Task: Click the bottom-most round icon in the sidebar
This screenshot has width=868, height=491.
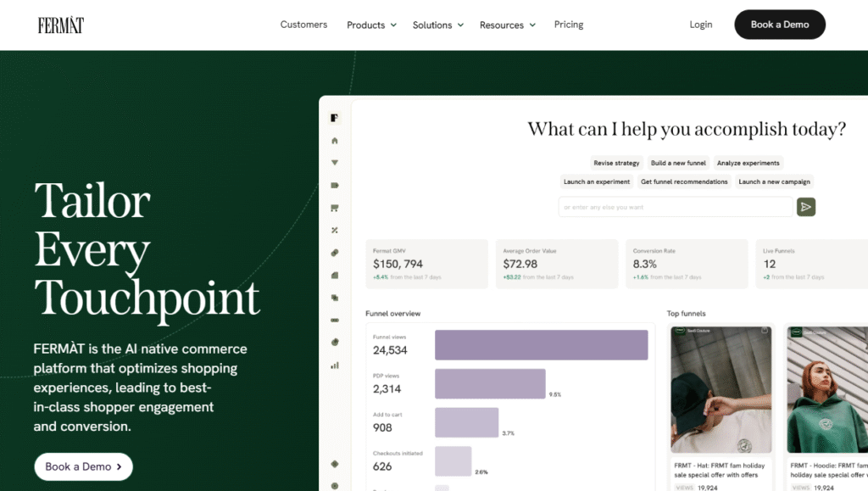Action: [x=334, y=486]
